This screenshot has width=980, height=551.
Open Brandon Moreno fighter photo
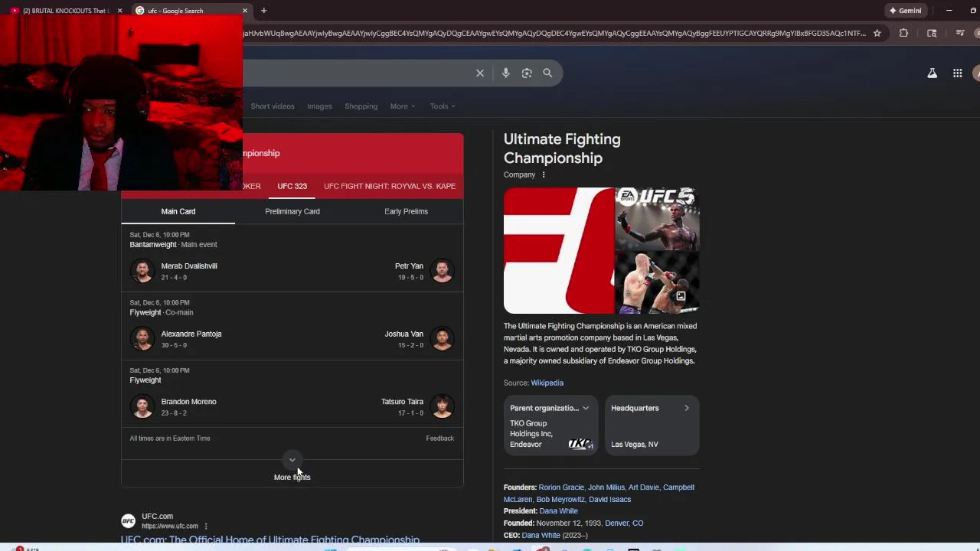(142, 406)
